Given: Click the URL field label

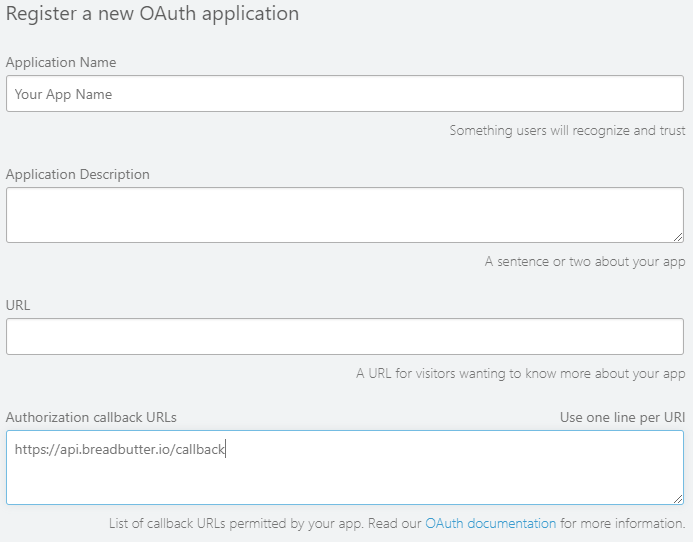Looking at the screenshot, I should click(x=18, y=305).
